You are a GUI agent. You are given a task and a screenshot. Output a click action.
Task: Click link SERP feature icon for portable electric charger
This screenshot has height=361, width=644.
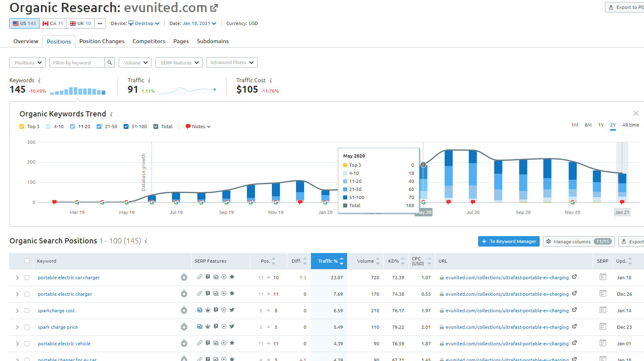click(200, 293)
